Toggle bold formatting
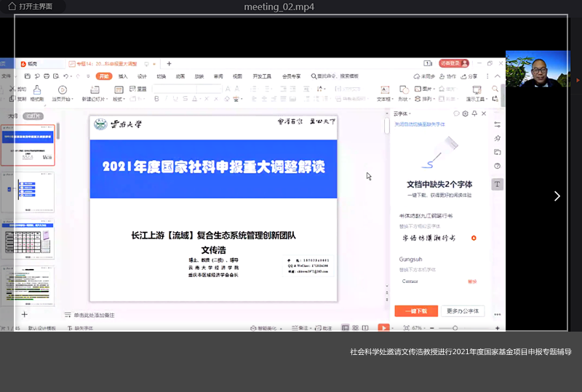Screen dimensions: 582x392 (x=156, y=99)
